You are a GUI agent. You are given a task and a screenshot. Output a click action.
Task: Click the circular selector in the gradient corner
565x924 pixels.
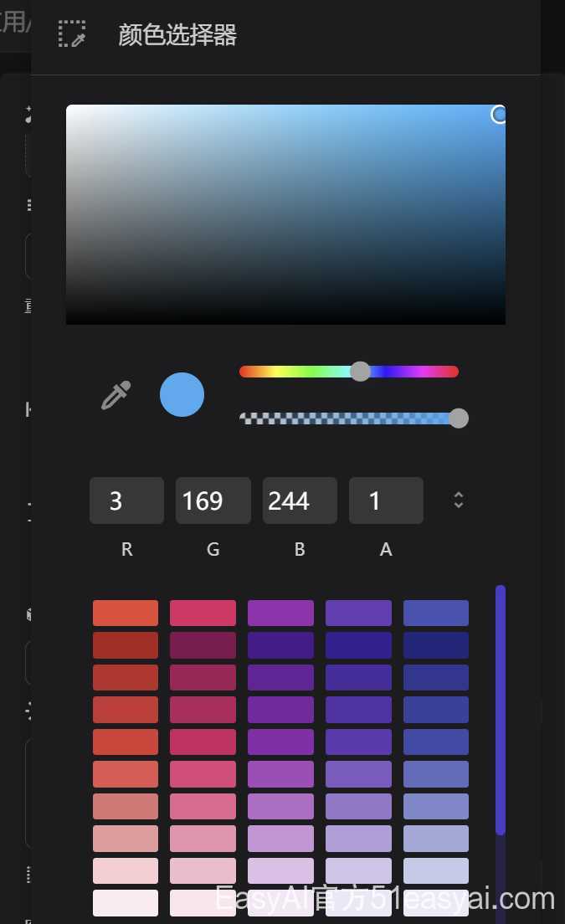coord(499,115)
